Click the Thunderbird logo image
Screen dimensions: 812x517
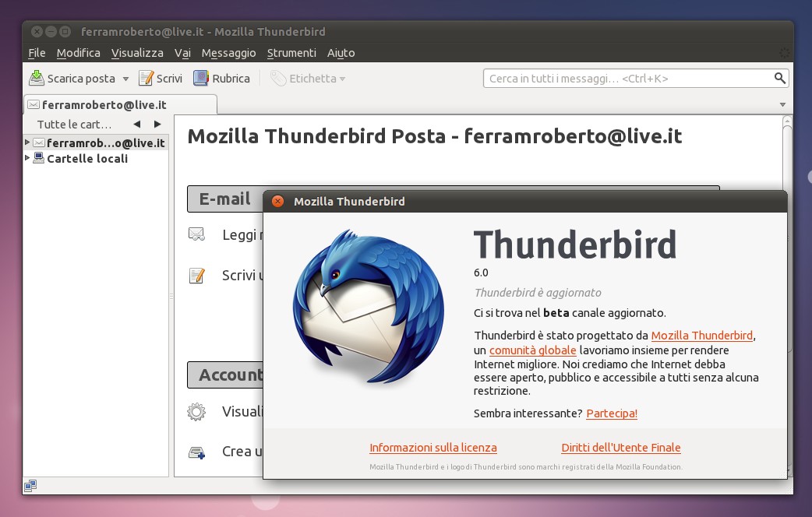coord(368,306)
